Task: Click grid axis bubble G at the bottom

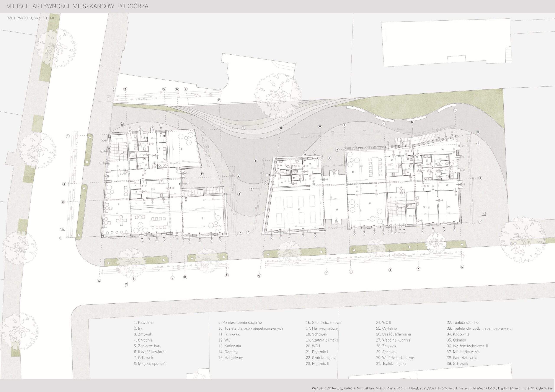Action: (x=259, y=275)
